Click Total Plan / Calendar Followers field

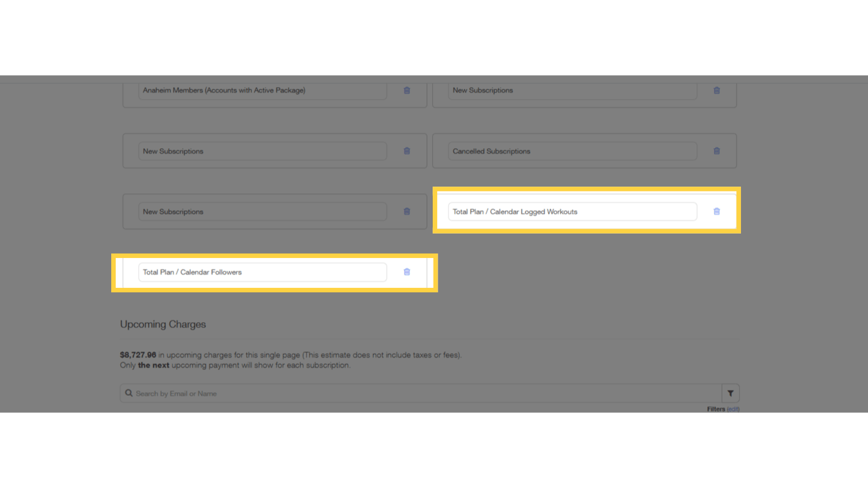click(262, 272)
